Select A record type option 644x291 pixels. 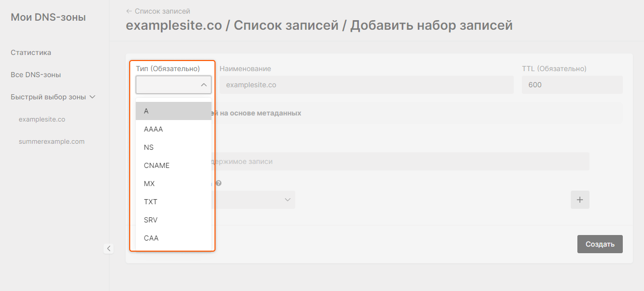173,111
